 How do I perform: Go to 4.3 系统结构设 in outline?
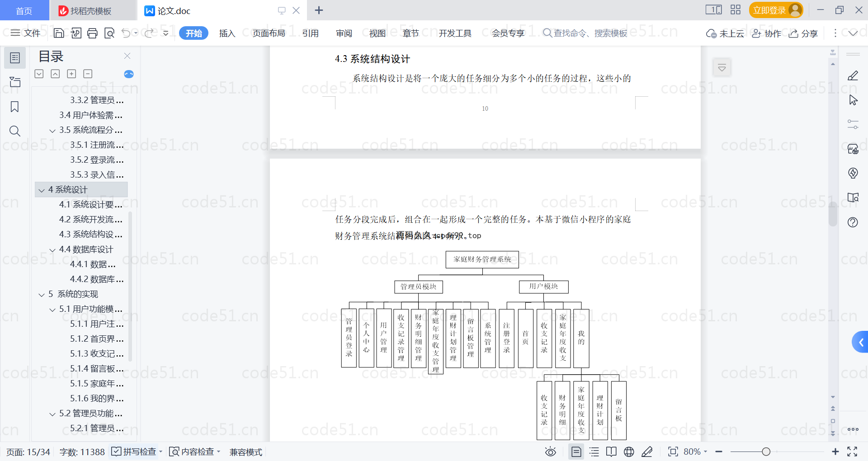click(x=90, y=234)
